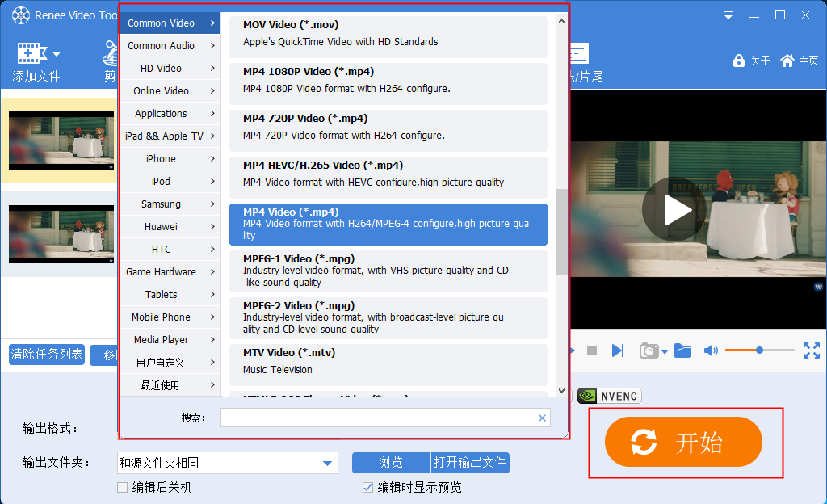Select the second video thumbnail in task list
This screenshot has width=827, height=504.
(x=61, y=234)
